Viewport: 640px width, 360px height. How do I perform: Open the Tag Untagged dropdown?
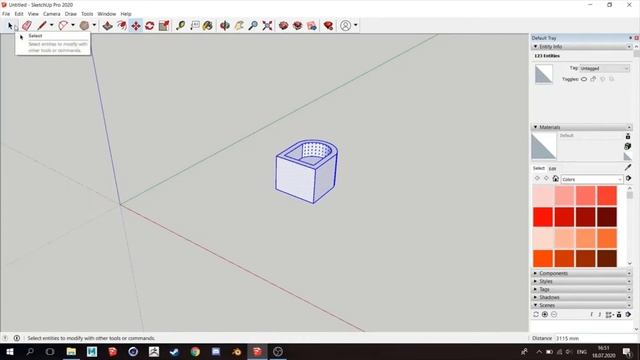click(x=604, y=69)
